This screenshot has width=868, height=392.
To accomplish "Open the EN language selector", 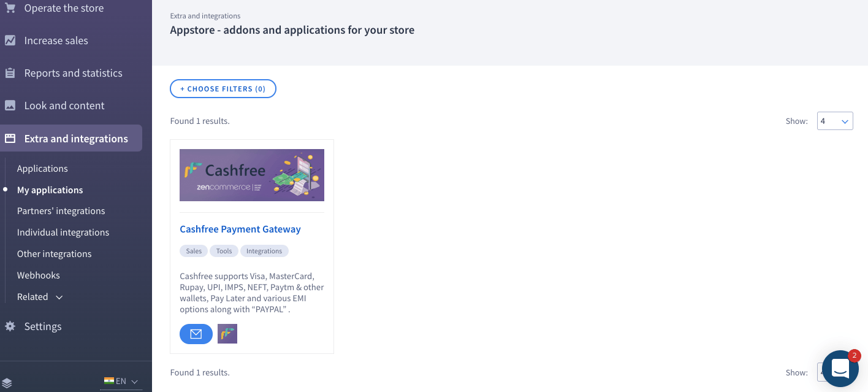I will click(121, 381).
